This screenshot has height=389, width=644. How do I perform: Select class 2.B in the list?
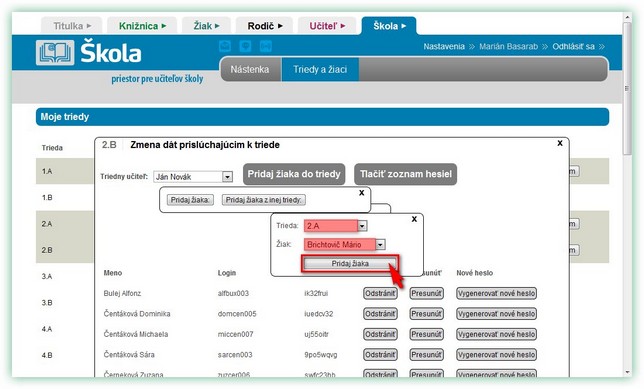tap(47, 250)
